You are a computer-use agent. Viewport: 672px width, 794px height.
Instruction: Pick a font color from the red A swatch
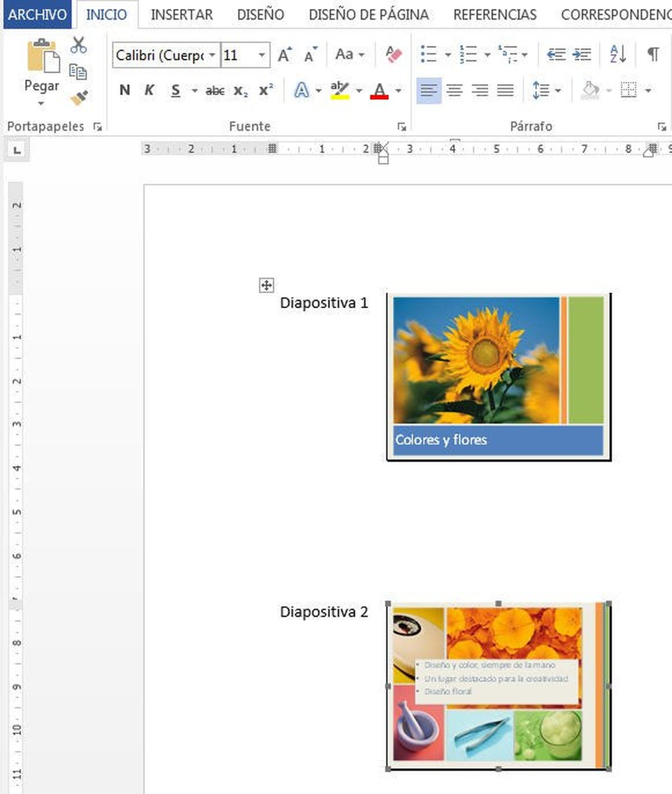click(380, 90)
